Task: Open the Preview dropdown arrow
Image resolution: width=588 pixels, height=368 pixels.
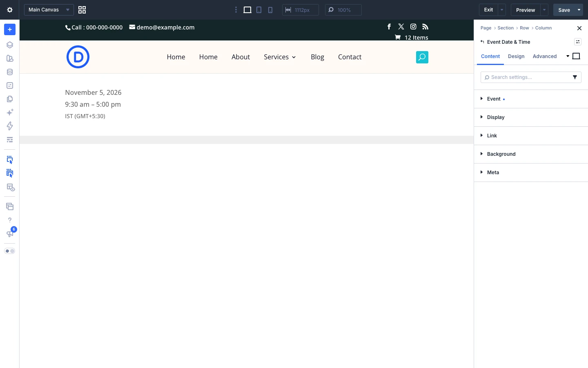Action: tap(544, 10)
